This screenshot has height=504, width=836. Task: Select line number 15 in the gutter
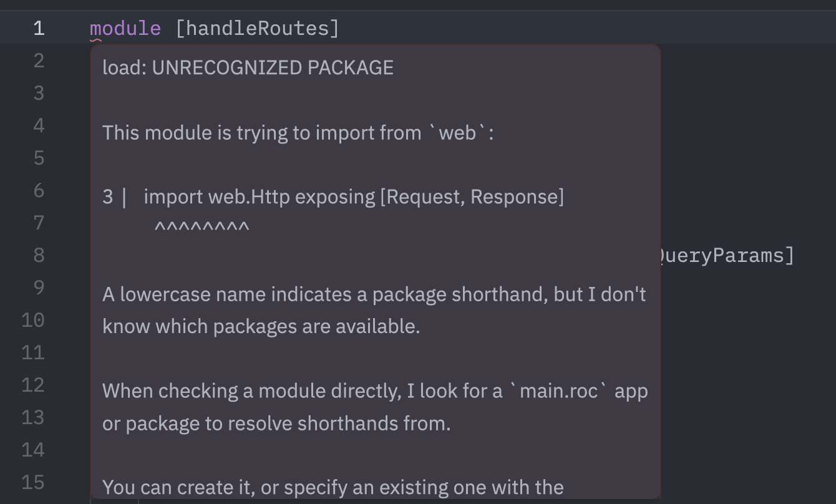click(x=33, y=483)
